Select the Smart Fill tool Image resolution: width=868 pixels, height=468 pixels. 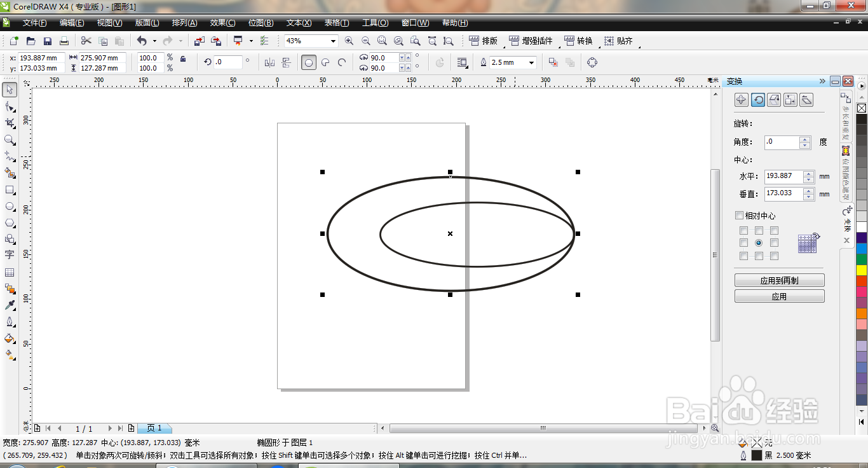(10, 172)
